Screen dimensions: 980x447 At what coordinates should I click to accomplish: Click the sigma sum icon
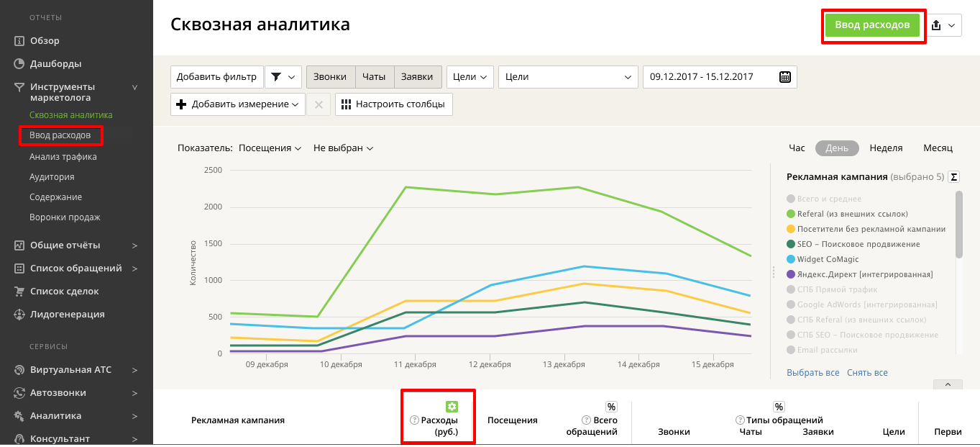(954, 177)
